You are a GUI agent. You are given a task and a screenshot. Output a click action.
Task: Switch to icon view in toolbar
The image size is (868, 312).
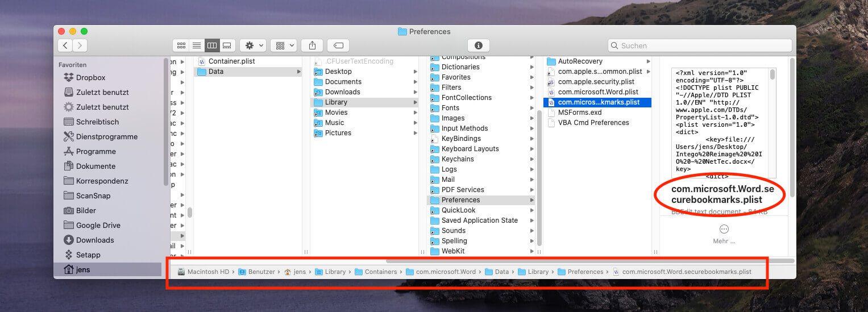181,45
